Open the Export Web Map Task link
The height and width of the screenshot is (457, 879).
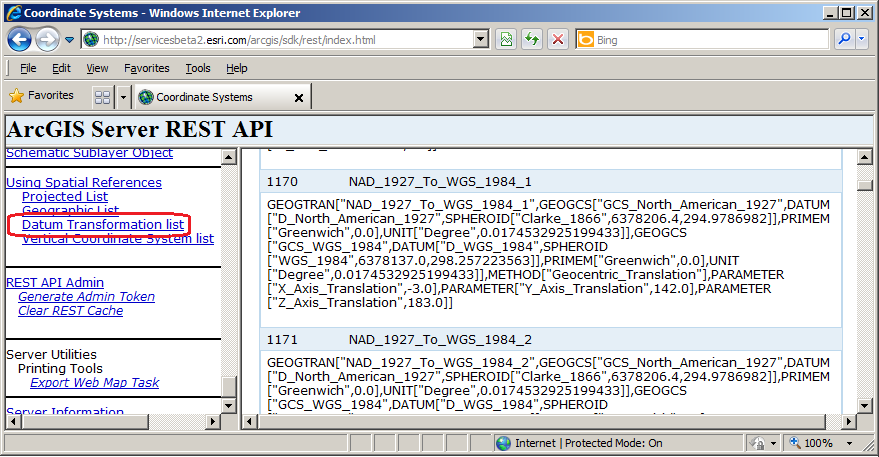(95, 382)
